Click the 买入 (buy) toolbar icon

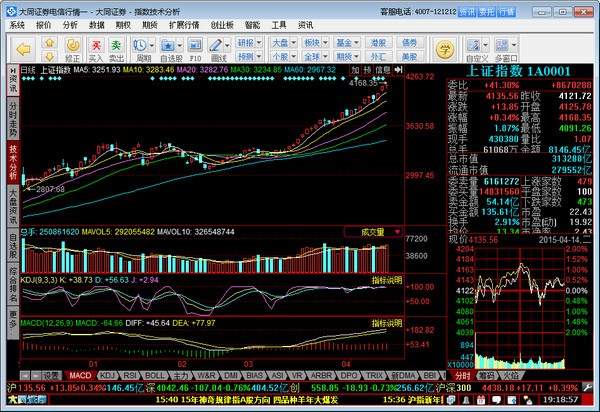[95, 47]
